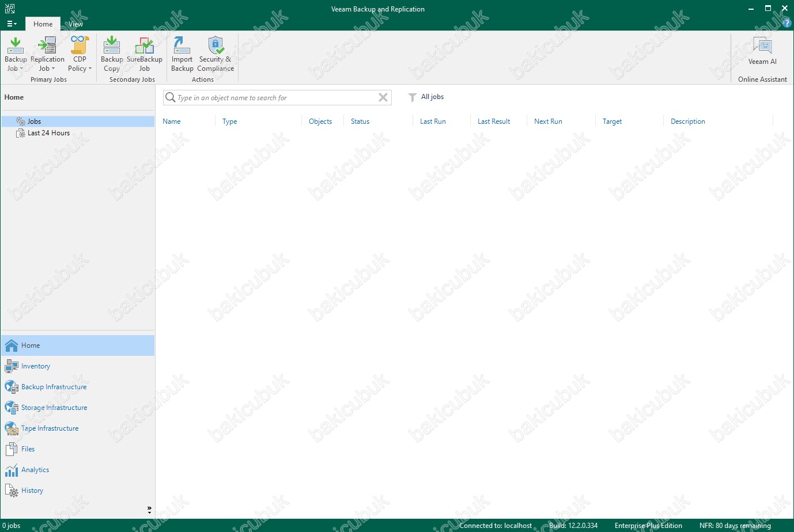Sort by the Next Run column

(x=548, y=121)
